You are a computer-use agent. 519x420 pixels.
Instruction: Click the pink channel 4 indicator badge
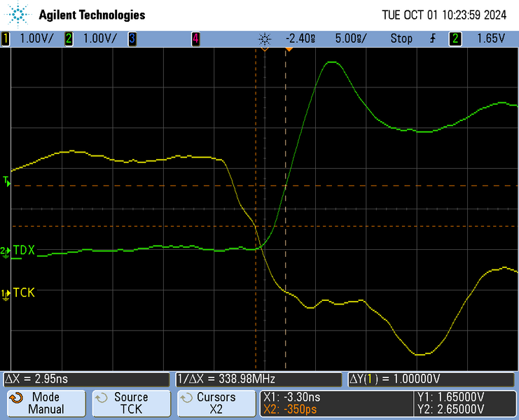tap(195, 38)
